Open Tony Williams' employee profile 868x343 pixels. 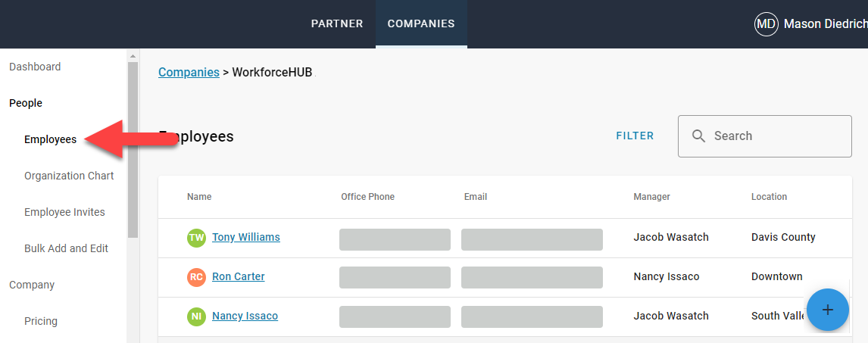click(x=246, y=238)
